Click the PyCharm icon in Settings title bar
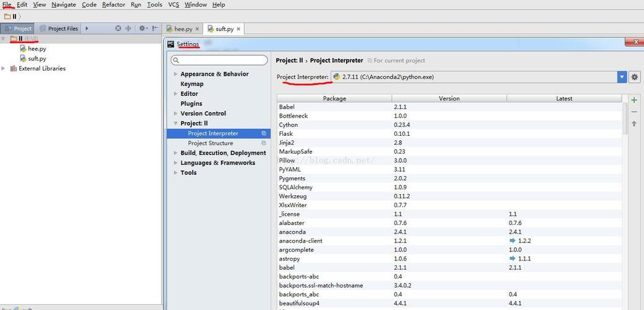 [x=171, y=44]
